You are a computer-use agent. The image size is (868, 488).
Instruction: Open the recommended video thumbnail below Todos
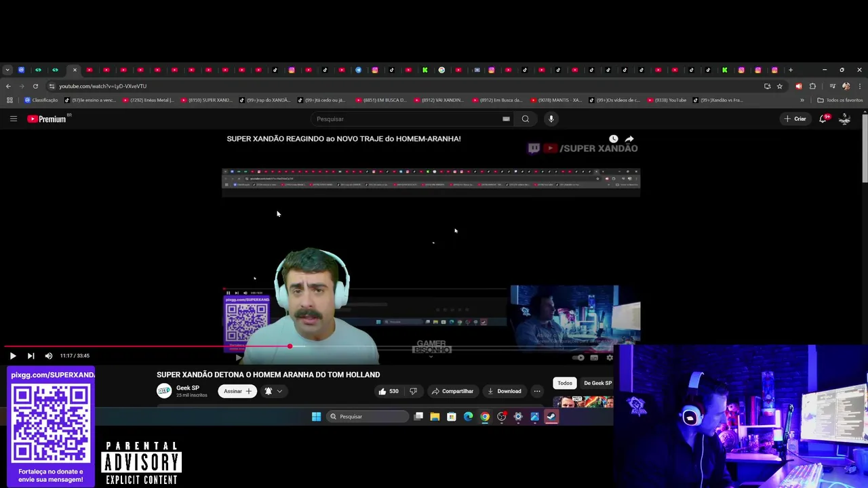click(x=583, y=402)
